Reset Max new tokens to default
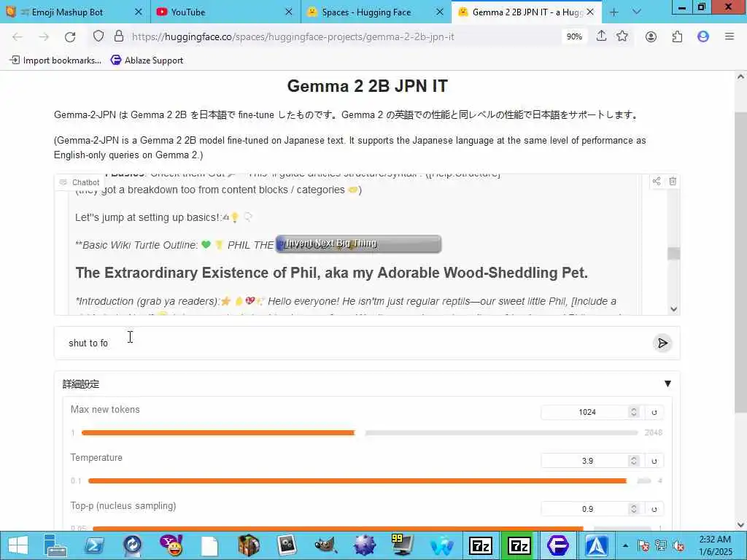 coord(654,413)
